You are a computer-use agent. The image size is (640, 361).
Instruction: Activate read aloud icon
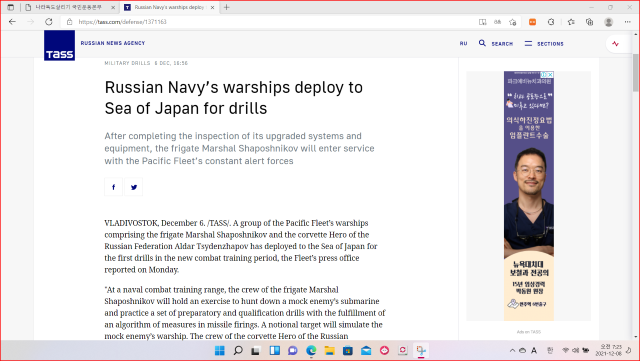[x=497, y=22]
